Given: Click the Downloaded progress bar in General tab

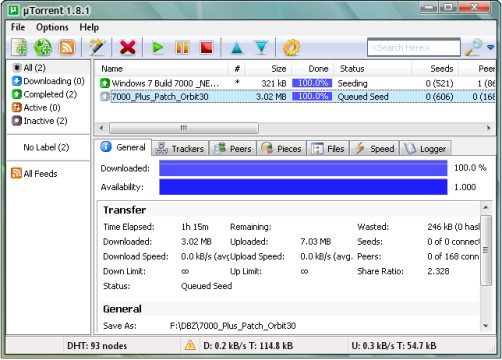Looking at the screenshot, I should (303, 168).
